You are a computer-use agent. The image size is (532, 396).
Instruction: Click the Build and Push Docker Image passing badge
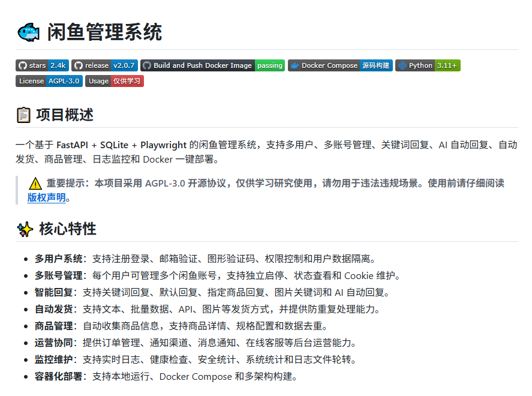[x=213, y=65]
